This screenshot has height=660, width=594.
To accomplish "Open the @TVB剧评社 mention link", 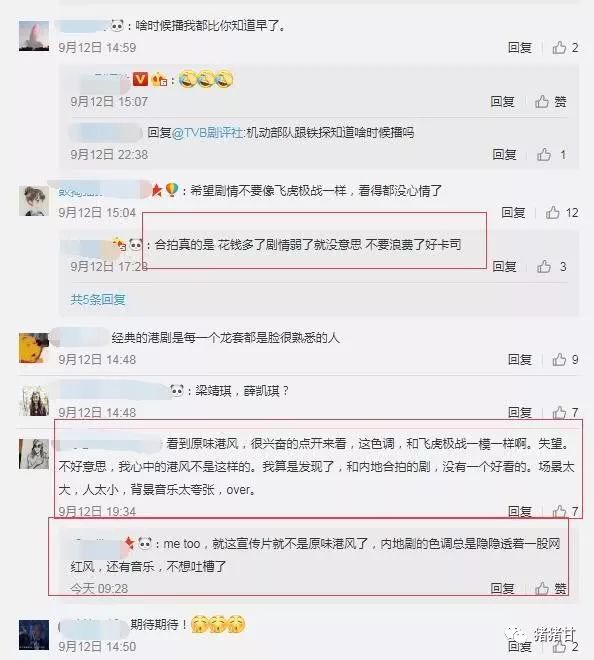I will pyautogui.click(x=208, y=133).
